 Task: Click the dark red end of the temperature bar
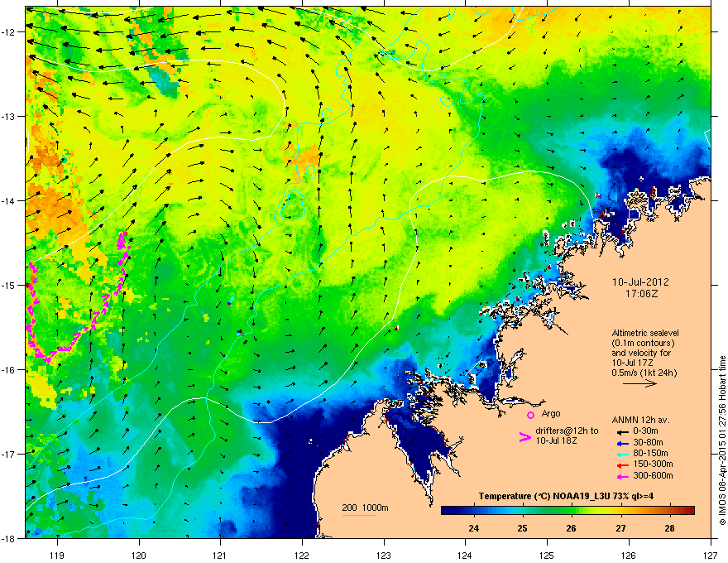[688, 511]
